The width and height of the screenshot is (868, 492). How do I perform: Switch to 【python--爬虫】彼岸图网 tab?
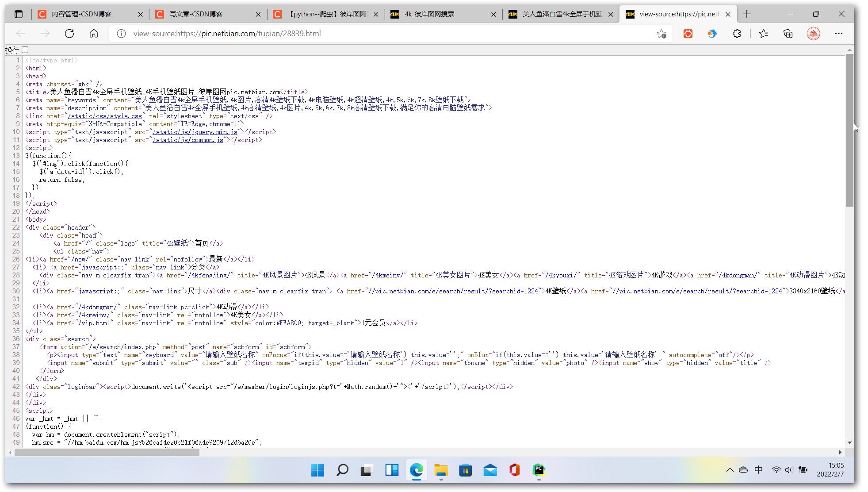pos(325,14)
